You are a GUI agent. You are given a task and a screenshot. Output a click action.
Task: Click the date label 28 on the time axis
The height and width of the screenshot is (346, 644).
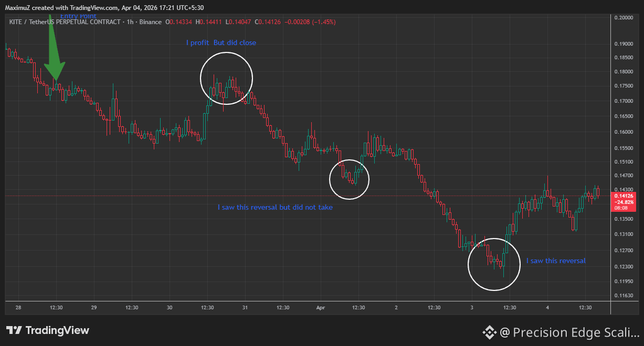(x=19, y=308)
